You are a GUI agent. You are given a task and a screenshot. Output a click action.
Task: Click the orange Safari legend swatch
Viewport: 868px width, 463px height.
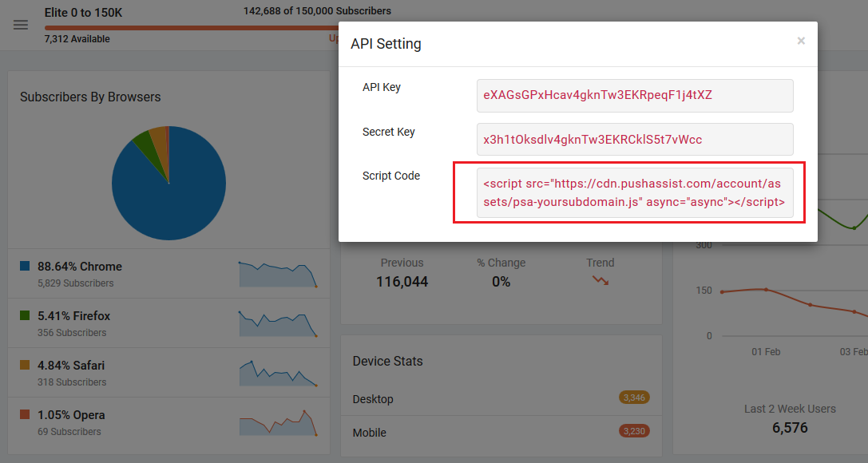[x=25, y=365]
